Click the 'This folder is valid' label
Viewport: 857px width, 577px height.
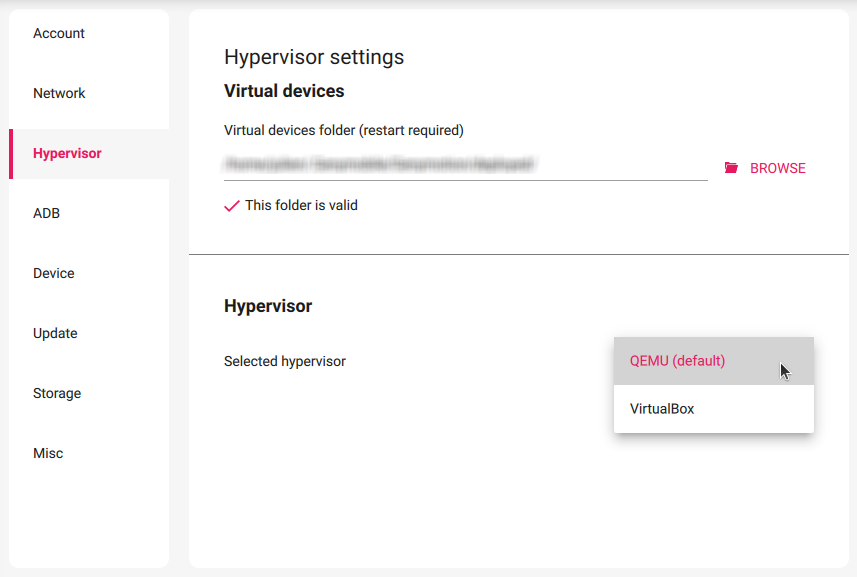302,205
